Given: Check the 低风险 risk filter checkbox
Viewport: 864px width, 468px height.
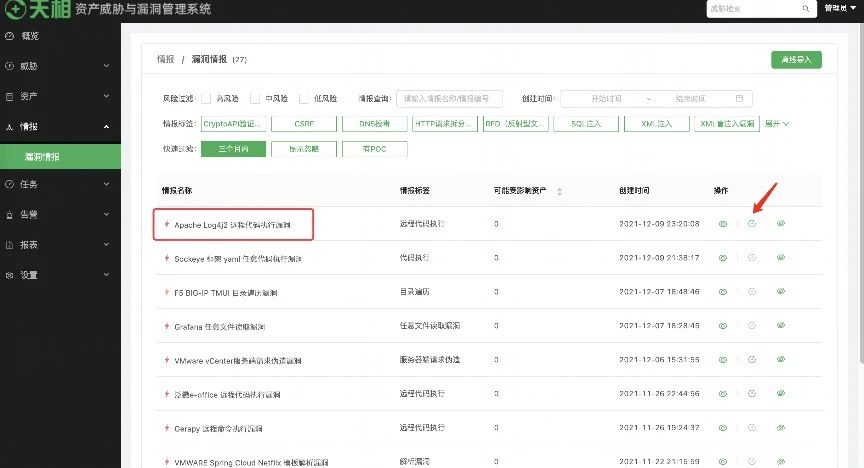Looking at the screenshot, I should (x=304, y=99).
